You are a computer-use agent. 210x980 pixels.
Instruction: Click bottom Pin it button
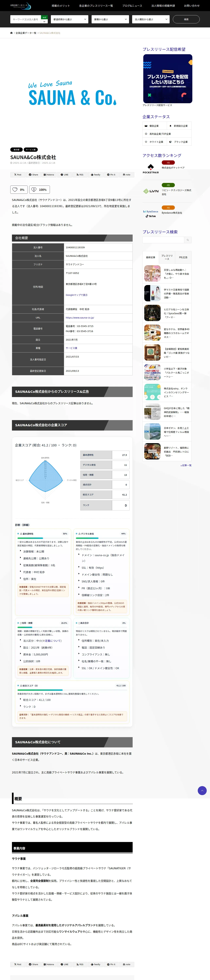coord(111,964)
